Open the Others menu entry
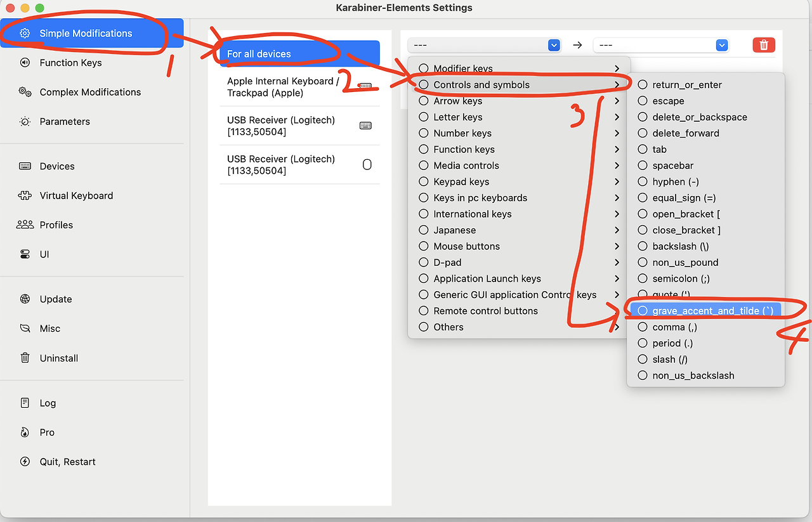Image resolution: width=812 pixels, height=522 pixels. 519,327
